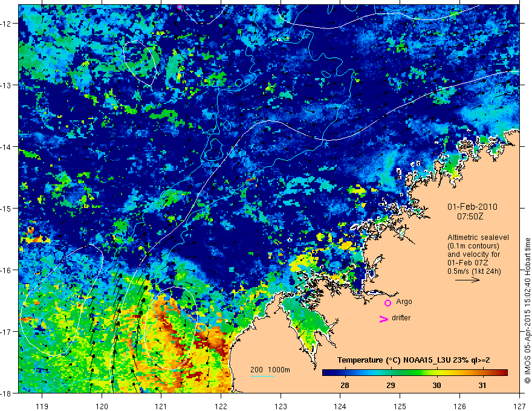Click the 'drifter' legend label
Viewport: 532px width, 411px height.
(401, 318)
